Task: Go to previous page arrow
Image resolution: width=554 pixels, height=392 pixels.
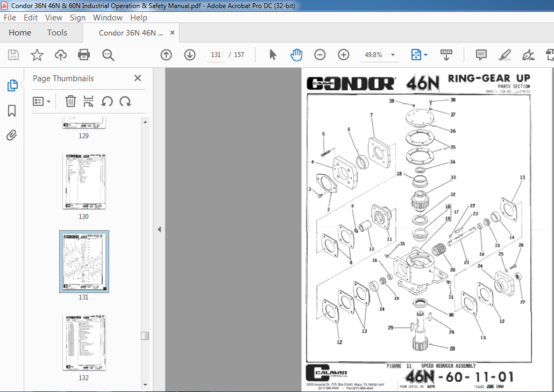Action: [x=166, y=55]
